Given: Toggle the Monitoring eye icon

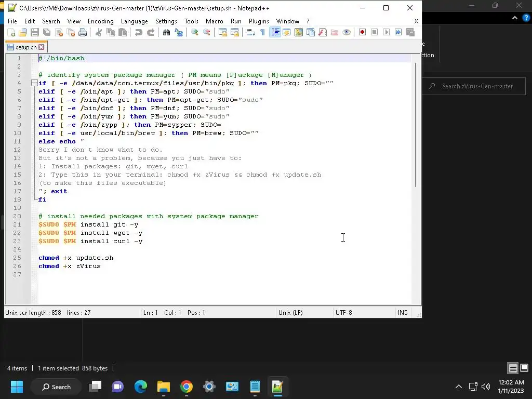Looking at the screenshot, I should (x=347, y=32).
